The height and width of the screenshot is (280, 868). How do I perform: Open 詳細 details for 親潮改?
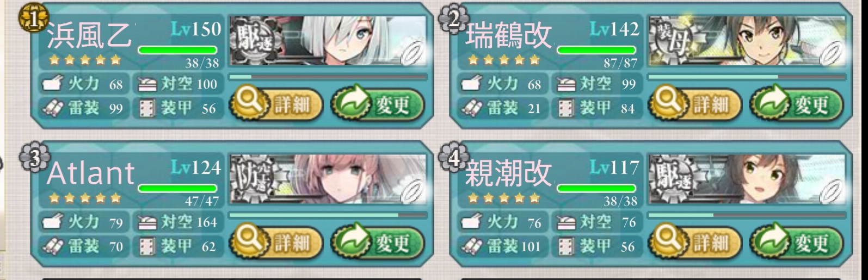point(695,242)
